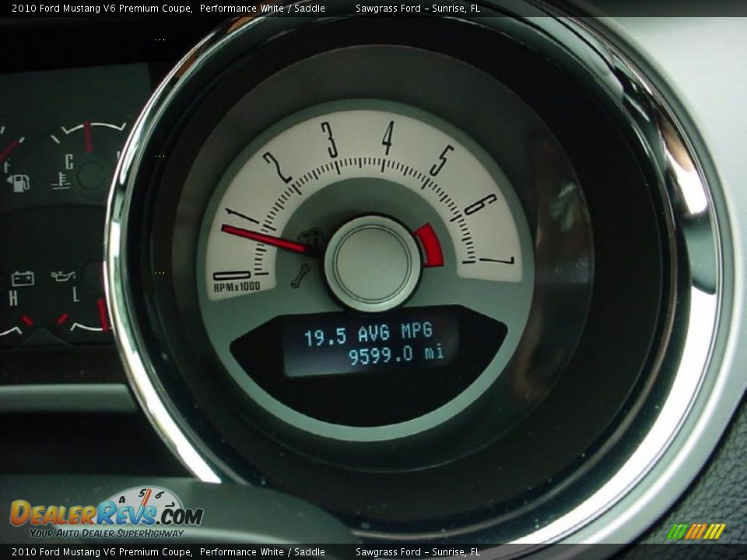Image resolution: width=747 pixels, height=560 pixels.
Task: Click the red tachometer needle
Action: point(265,239)
